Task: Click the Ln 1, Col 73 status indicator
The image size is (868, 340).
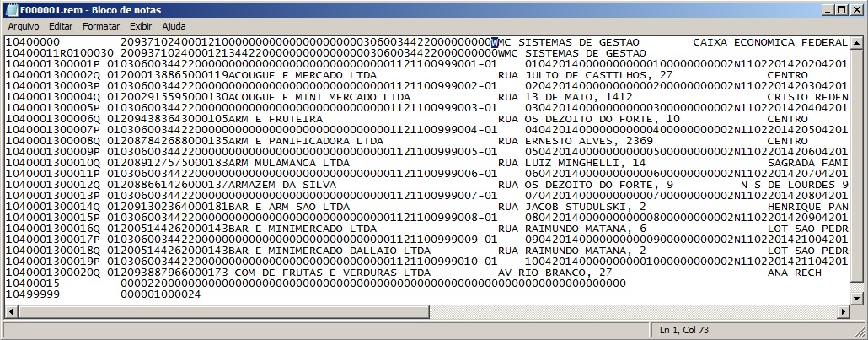Action: pos(687,329)
